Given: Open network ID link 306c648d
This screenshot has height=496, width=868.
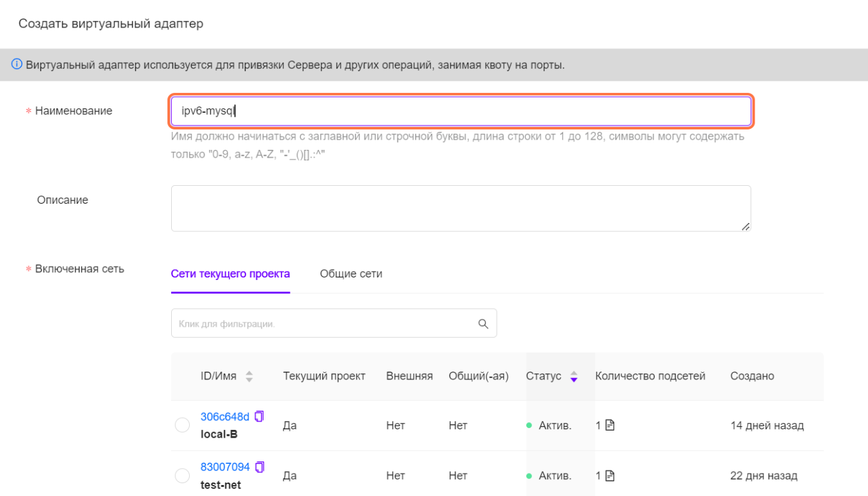Looking at the screenshot, I should tap(225, 417).
